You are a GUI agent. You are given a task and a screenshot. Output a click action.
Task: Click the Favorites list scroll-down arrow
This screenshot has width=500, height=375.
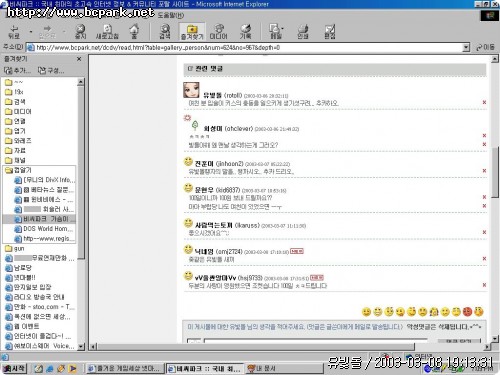tap(81, 347)
